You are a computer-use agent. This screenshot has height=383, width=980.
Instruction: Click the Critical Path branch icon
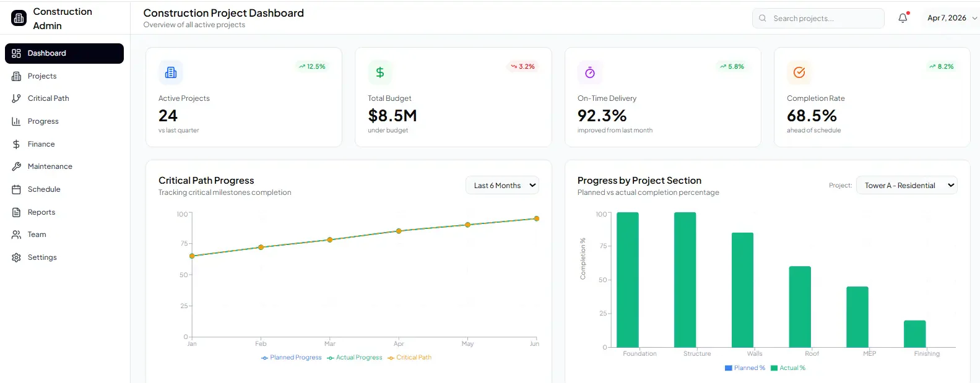[16, 98]
